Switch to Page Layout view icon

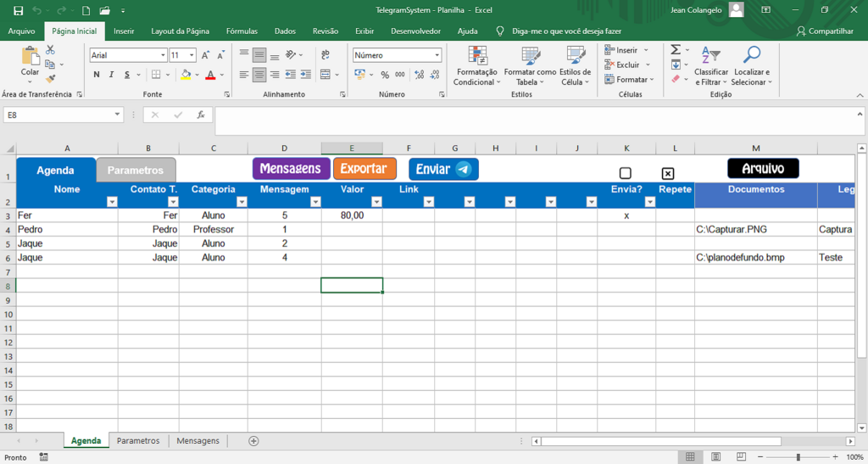click(717, 457)
